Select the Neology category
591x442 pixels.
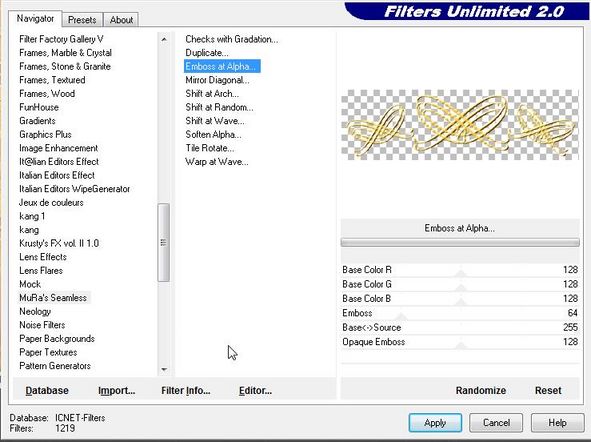pyautogui.click(x=35, y=311)
